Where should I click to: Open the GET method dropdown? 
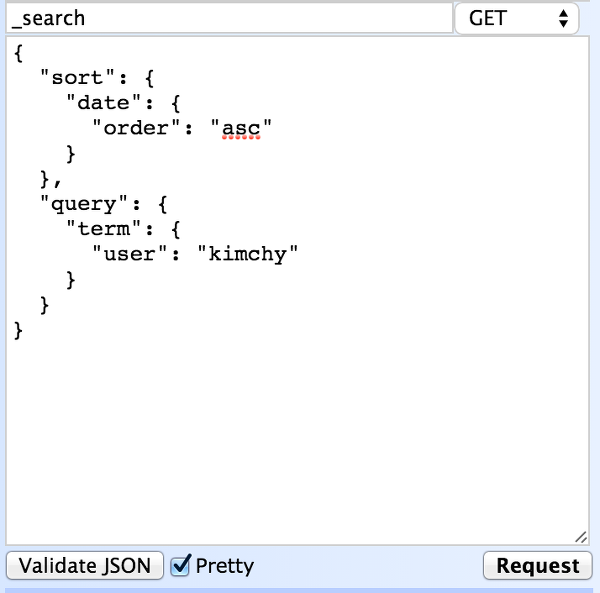[x=517, y=18]
